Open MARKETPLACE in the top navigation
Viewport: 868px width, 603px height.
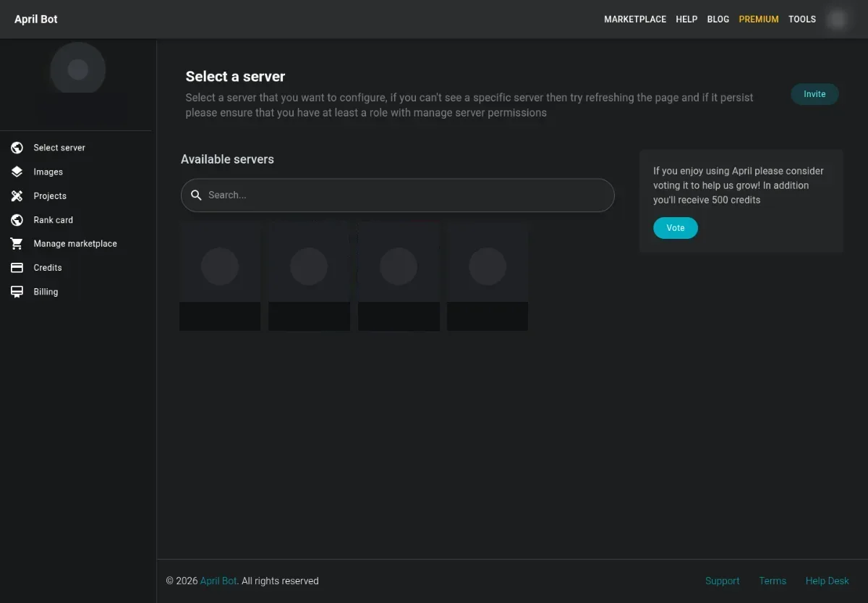635,20
